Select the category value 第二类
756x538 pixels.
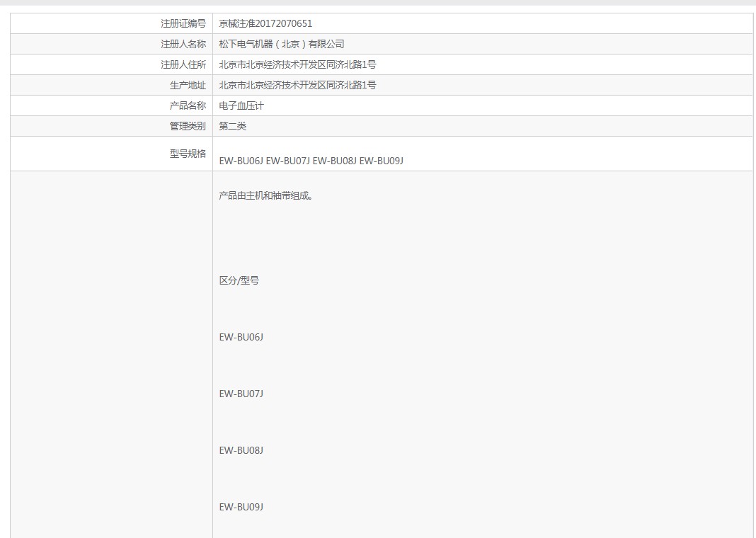(233, 126)
